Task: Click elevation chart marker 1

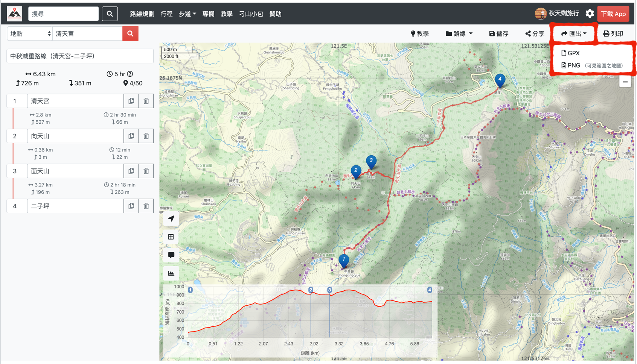Action: click(x=190, y=290)
